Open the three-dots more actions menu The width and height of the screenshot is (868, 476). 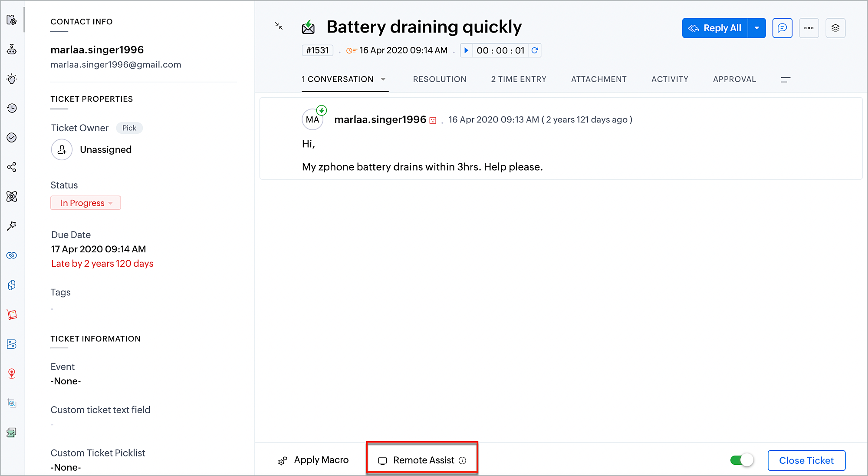click(809, 28)
